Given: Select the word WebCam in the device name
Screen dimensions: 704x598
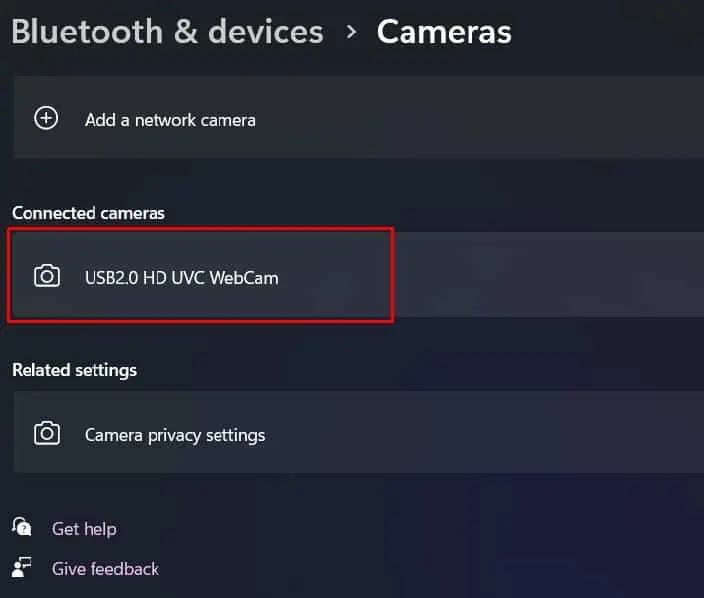Looking at the screenshot, I should click(x=244, y=277).
